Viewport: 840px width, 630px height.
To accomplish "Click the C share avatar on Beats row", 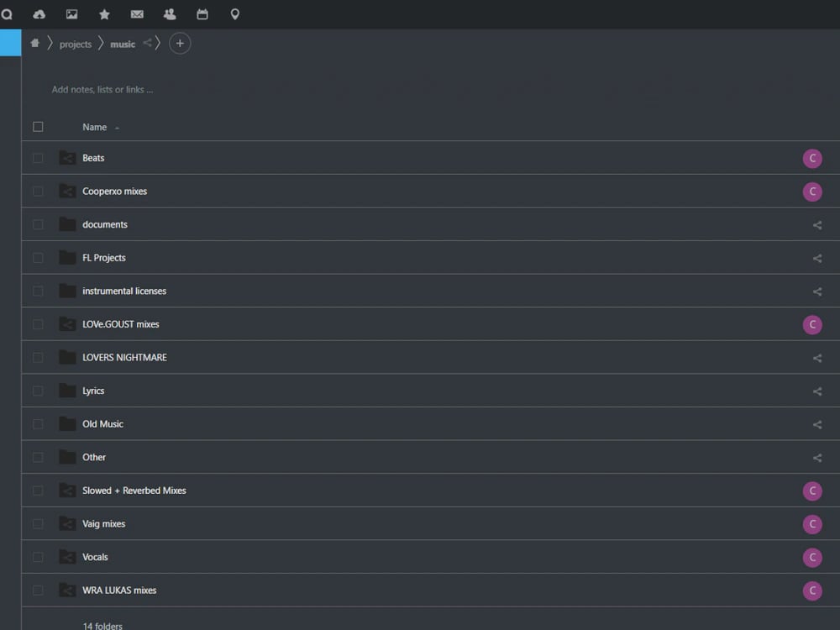I will point(812,159).
